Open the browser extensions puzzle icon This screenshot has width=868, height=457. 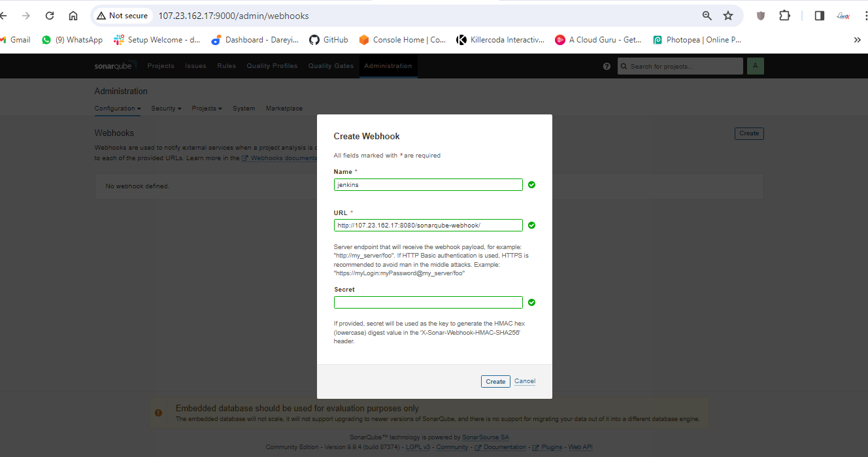point(784,16)
